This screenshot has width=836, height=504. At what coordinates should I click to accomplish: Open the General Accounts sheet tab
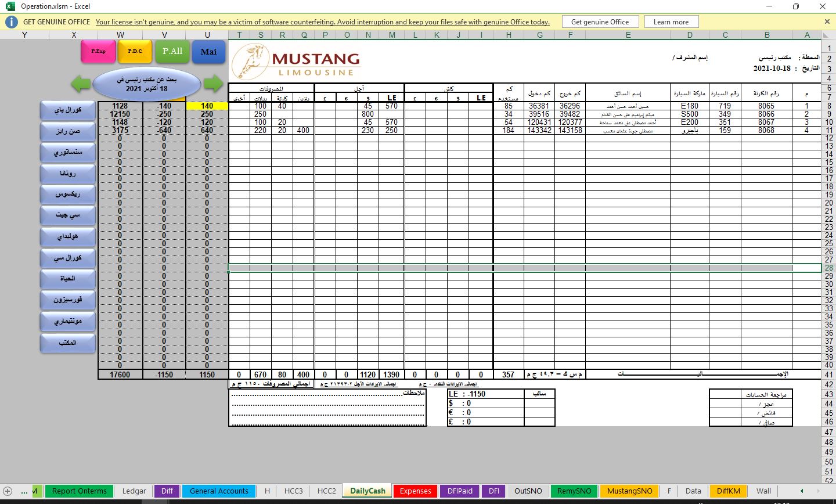pyautogui.click(x=219, y=491)
